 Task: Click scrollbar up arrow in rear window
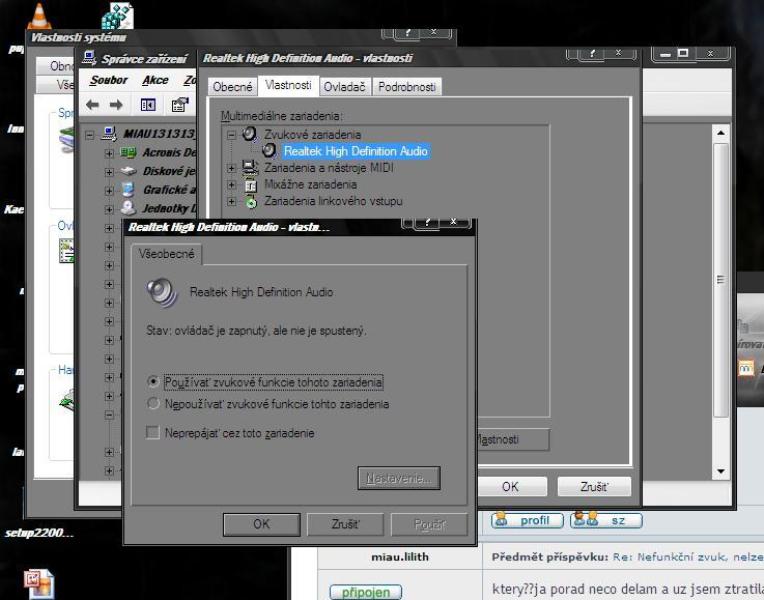pyautogui.click(x=721, y=133)
